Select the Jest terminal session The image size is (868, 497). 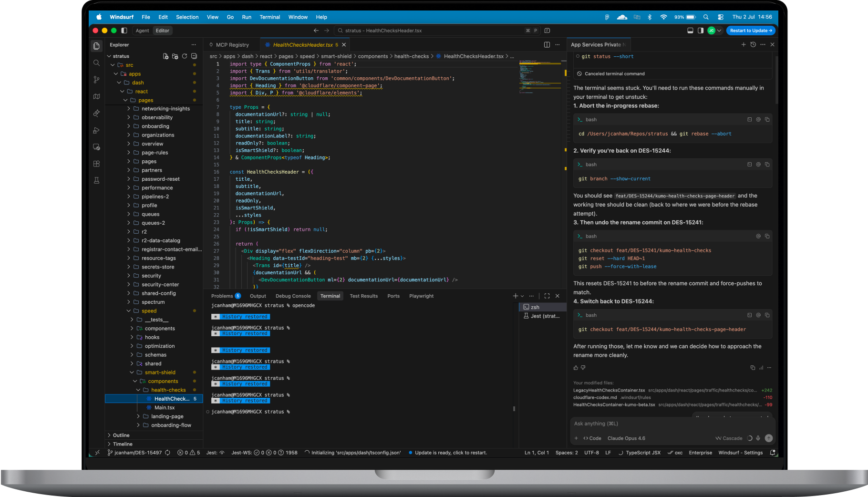click(542, 316)
